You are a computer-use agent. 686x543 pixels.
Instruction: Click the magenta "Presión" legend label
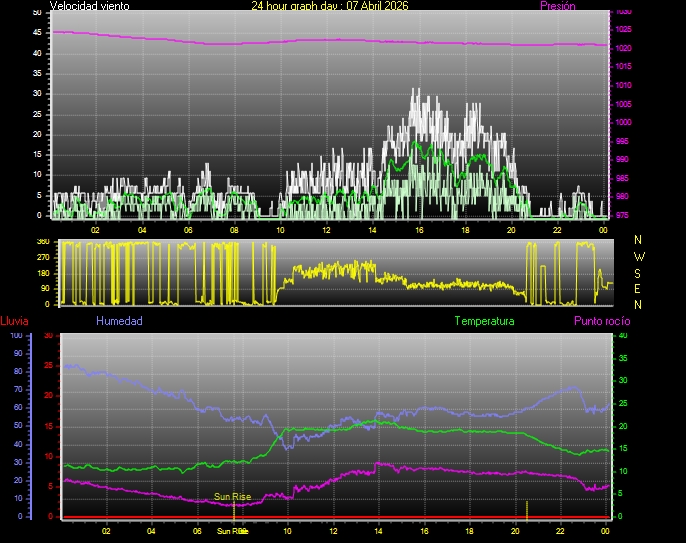click(x=557, y=6)
